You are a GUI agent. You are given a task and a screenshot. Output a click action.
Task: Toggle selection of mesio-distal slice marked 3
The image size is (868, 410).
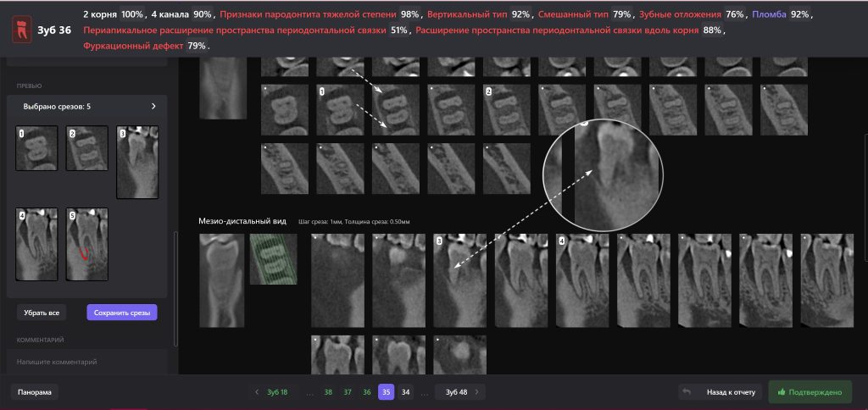tap(457, 279)
